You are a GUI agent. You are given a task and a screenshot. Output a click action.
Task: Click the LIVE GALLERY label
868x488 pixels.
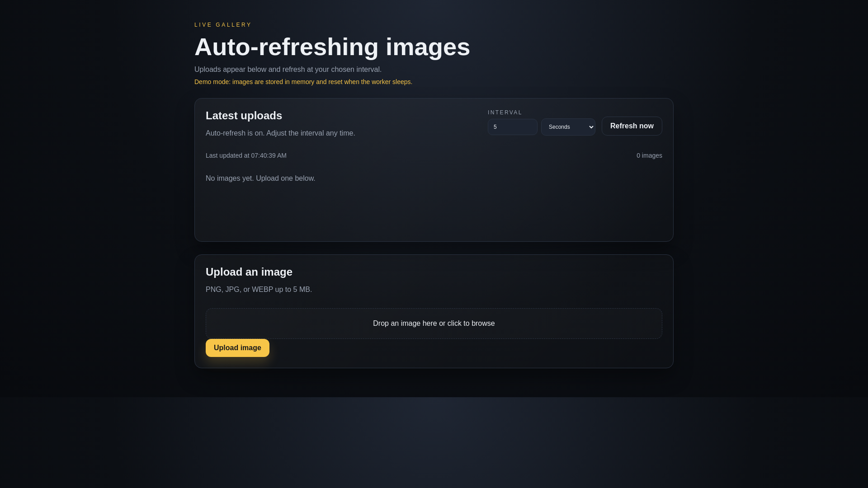(x=223, y=25)
